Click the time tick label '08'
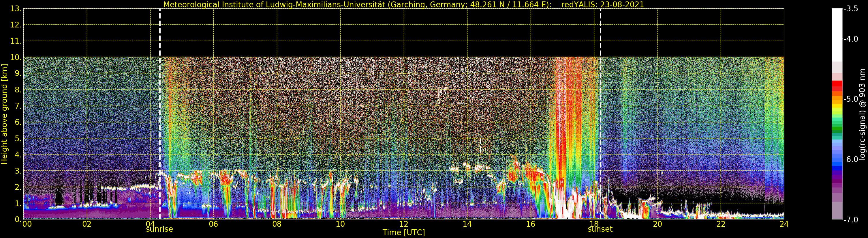 pos(277,224)
